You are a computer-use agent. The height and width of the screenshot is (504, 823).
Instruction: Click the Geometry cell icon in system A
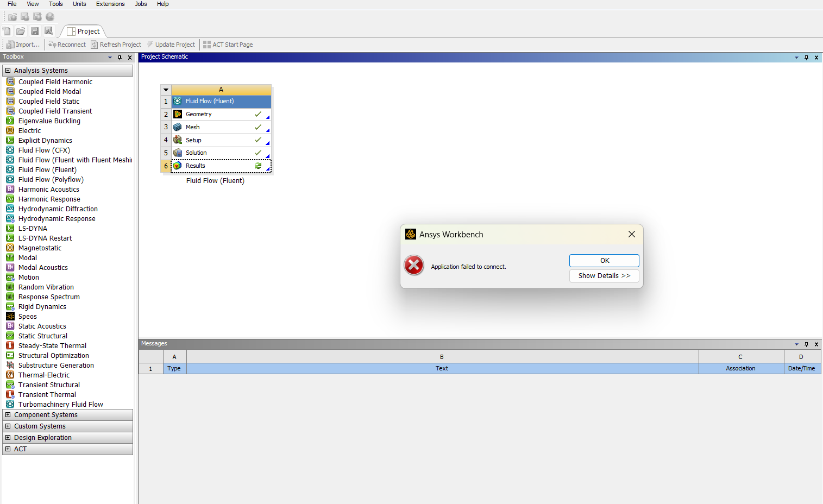178,114
